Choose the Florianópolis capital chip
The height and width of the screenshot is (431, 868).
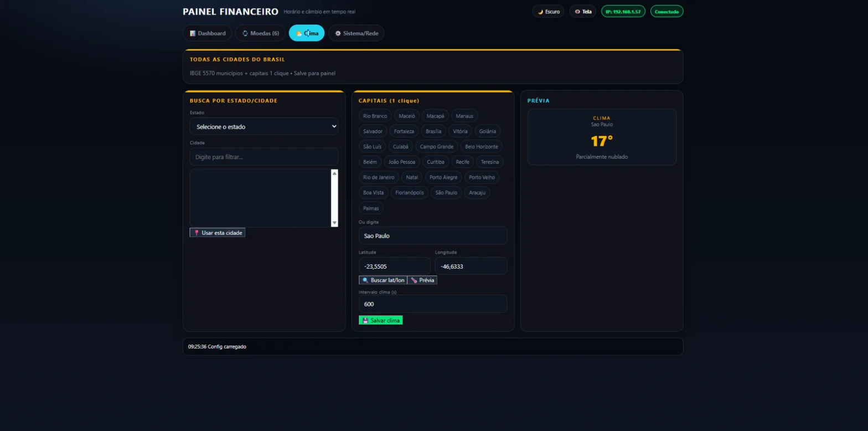coord(410,193)
